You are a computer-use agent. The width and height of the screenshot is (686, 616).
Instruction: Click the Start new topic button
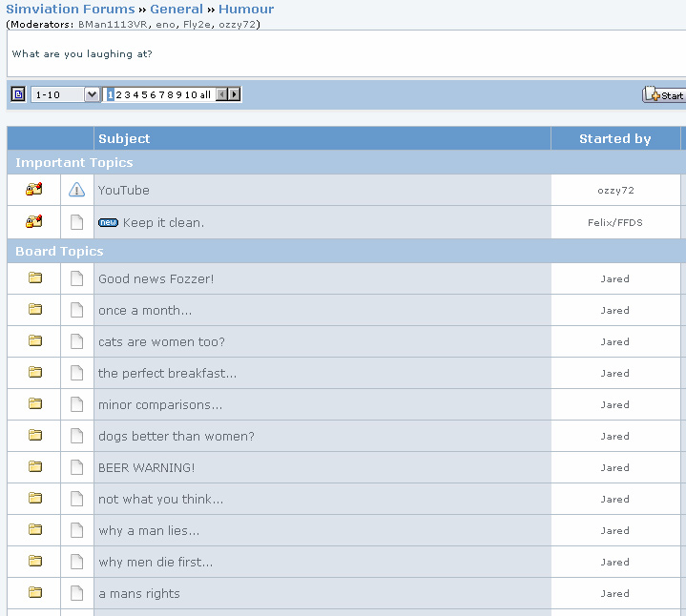click(665, 94)
